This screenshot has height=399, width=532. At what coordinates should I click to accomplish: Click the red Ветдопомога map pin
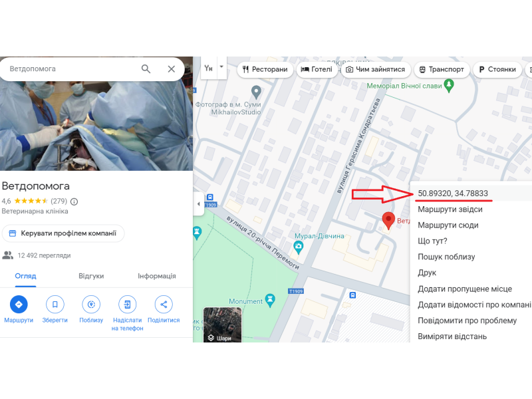pos(388,221)
